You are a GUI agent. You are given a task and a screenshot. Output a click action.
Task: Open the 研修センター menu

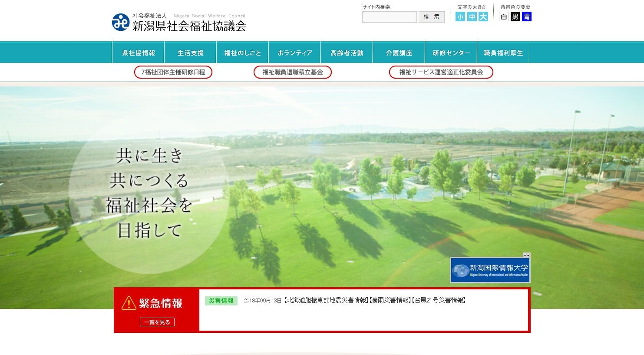(x=450, y=52)
